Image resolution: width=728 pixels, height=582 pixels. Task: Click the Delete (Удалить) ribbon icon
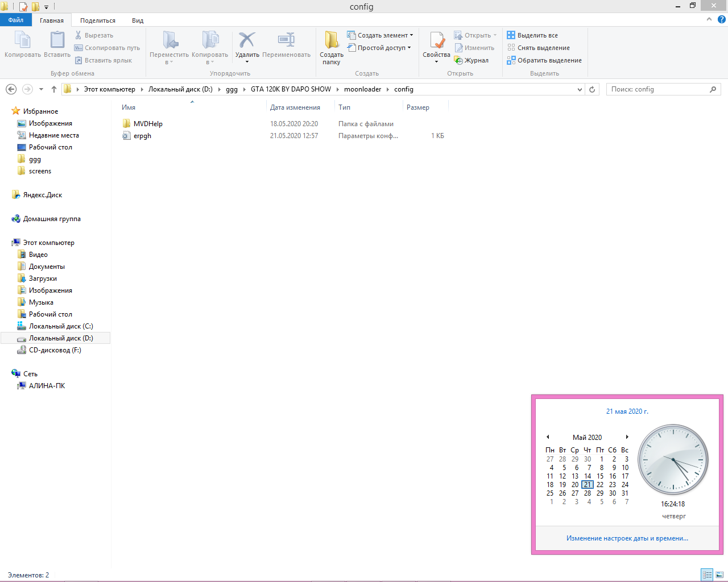pyautogui.click(x=247, y=41)
